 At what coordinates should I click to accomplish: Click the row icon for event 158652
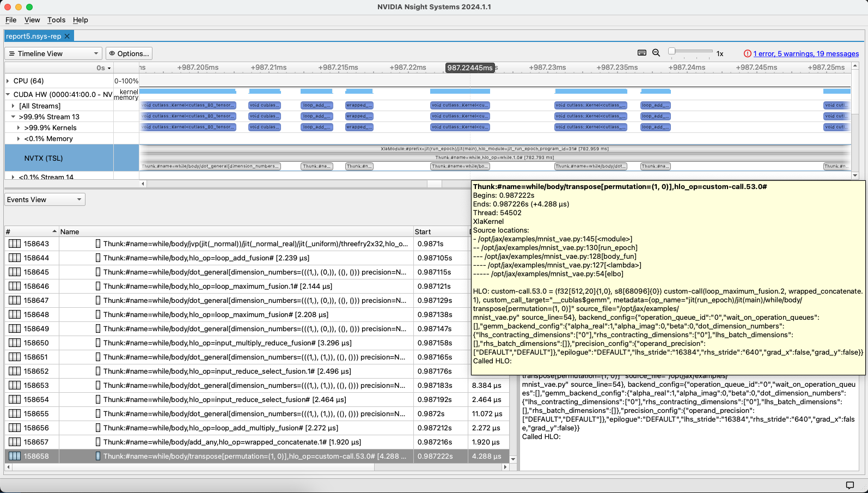(15, 371)
